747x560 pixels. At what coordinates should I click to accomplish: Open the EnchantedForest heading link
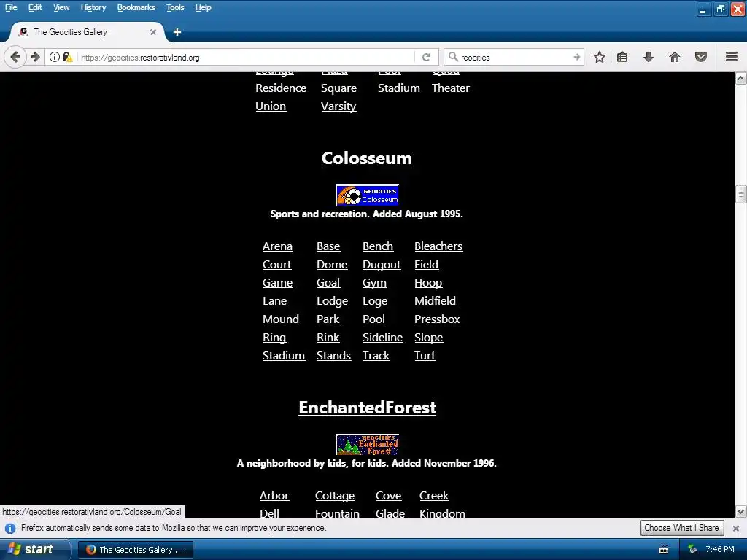click(368, 408)
